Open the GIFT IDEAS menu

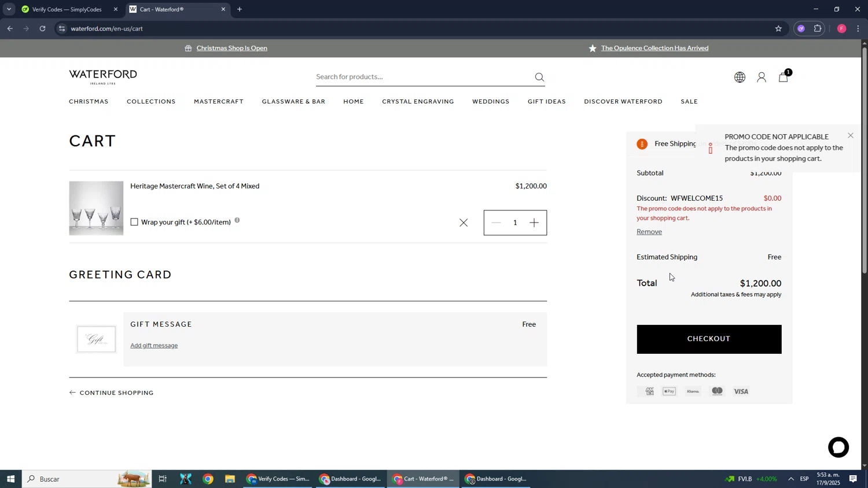[x=547, y=102]
